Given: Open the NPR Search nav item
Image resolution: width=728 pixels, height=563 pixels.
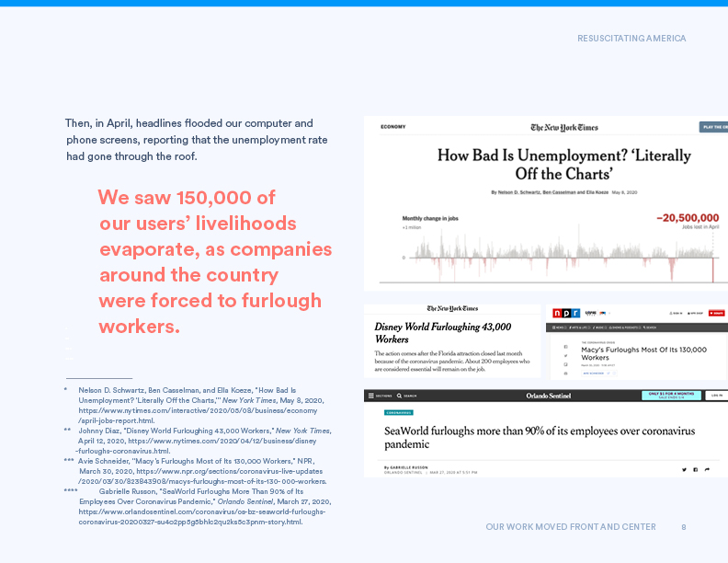Looking at the screenshot, I should pyautogui.click(x=650, y=327).
